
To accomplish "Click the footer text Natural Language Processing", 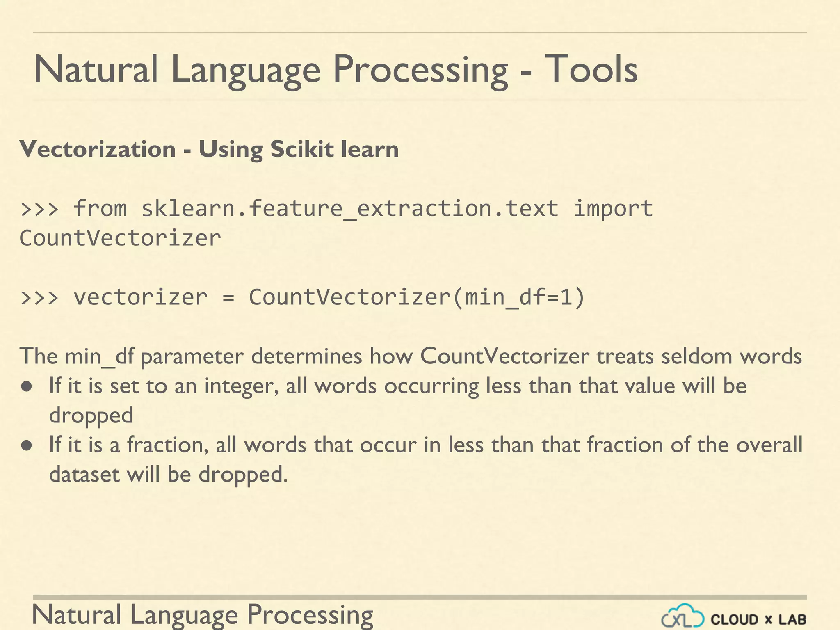I will (203, 614).
